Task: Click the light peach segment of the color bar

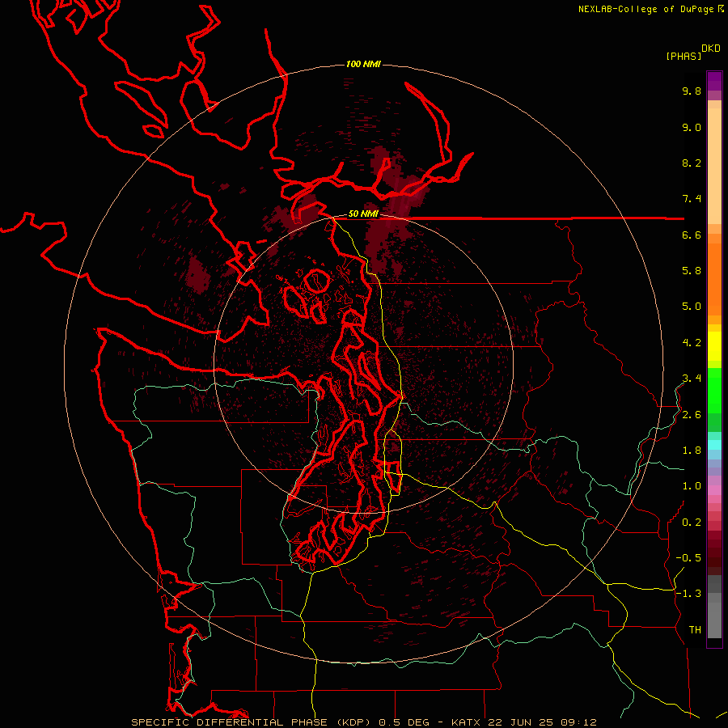Action: pyautogui.click(x=714, y=166)
